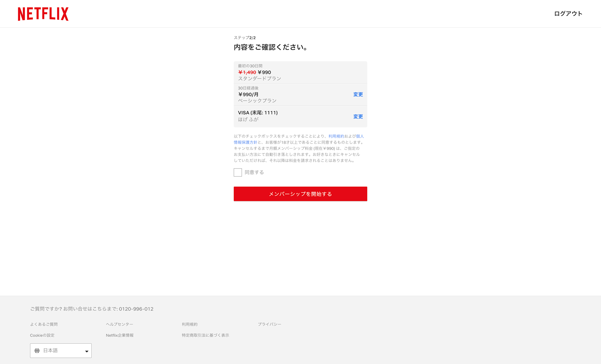Click the 30日経過後 label
The width and height of the screenshot is (601, 364).
coord(248,88)
